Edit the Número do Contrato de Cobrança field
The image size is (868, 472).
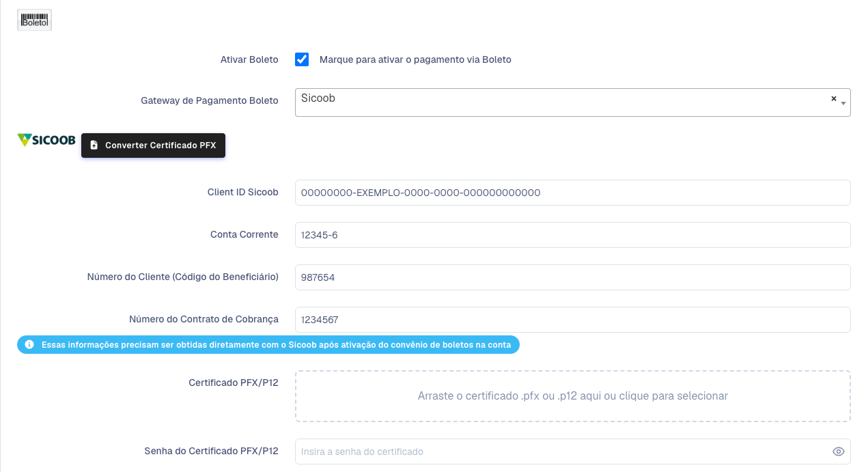572,320
